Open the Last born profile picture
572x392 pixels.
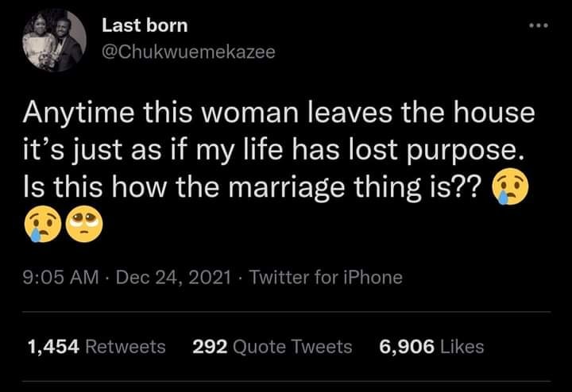[x=53, y=40]
